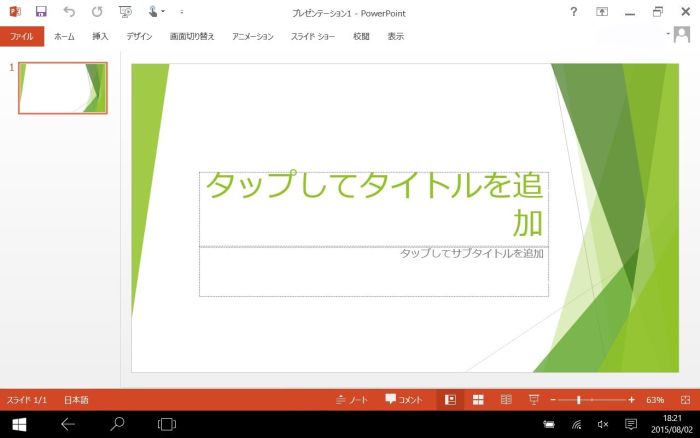Start slideshow from beginning via toolbar icon
The image size is (700, 438).
point(125,12)
